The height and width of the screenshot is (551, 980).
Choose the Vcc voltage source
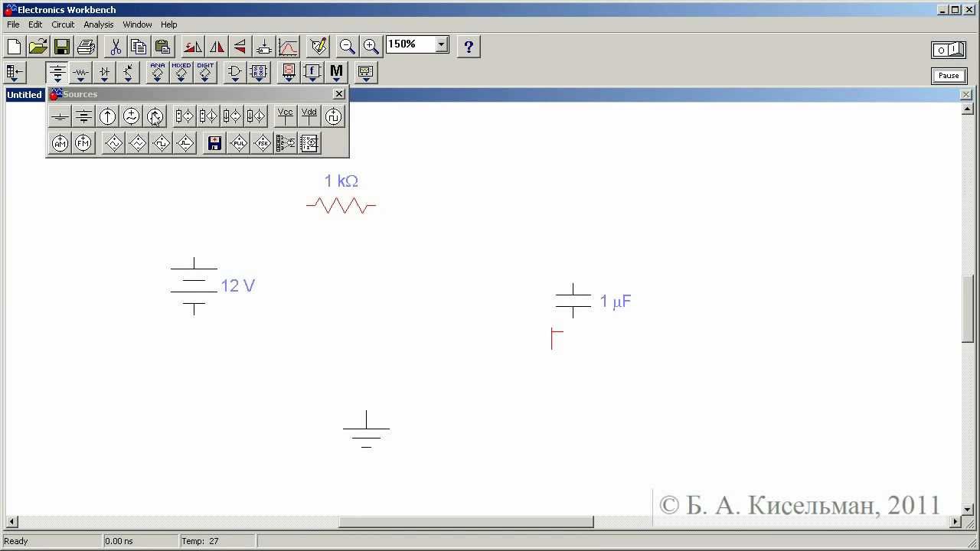click(x=286, y=116)
